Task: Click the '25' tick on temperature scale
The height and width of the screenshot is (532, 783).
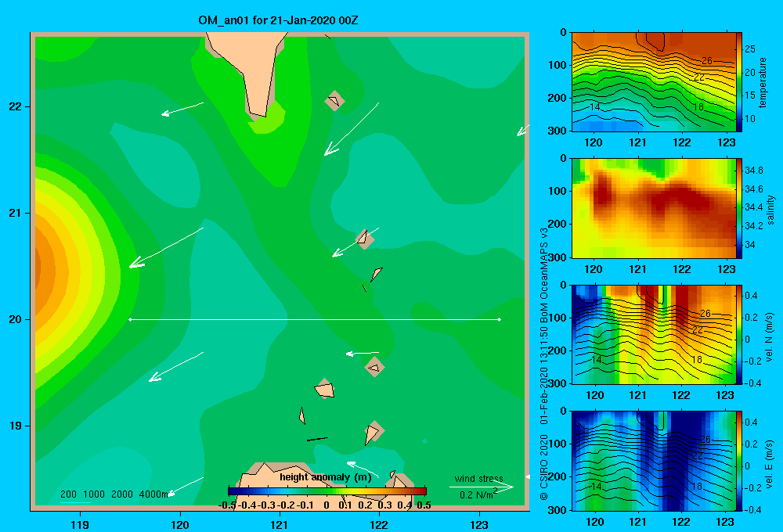Action: 749,49
